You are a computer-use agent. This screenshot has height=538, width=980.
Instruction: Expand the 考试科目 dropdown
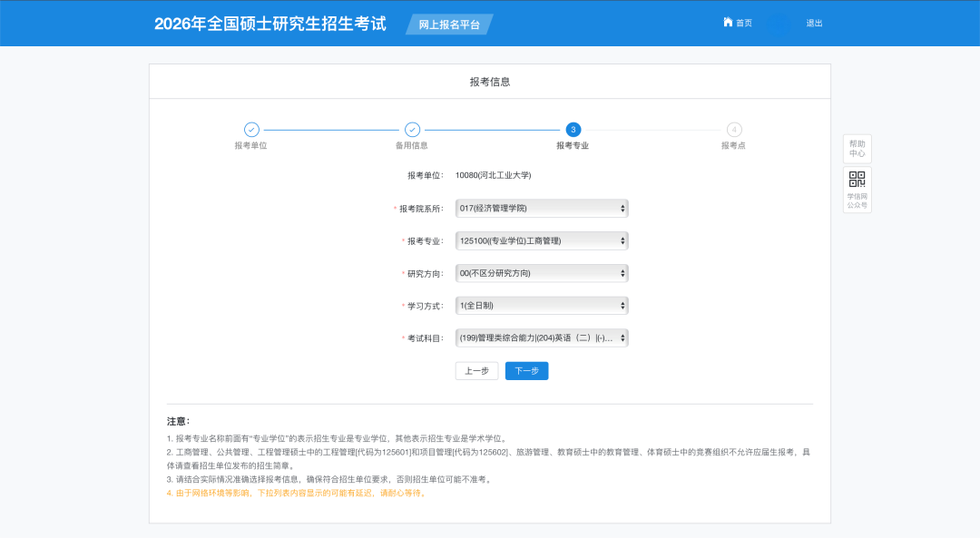pyautogui.click(x=542, y=338)
